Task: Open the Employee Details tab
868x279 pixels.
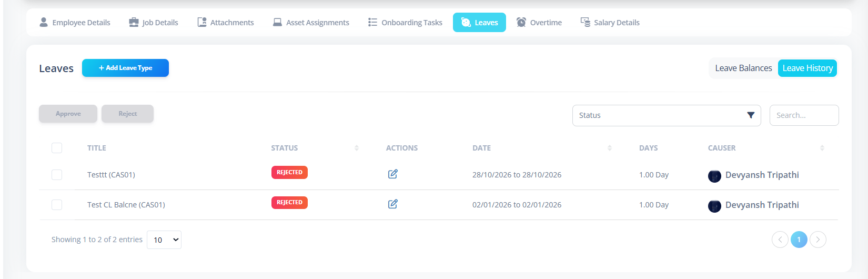Action: point(75,23)
